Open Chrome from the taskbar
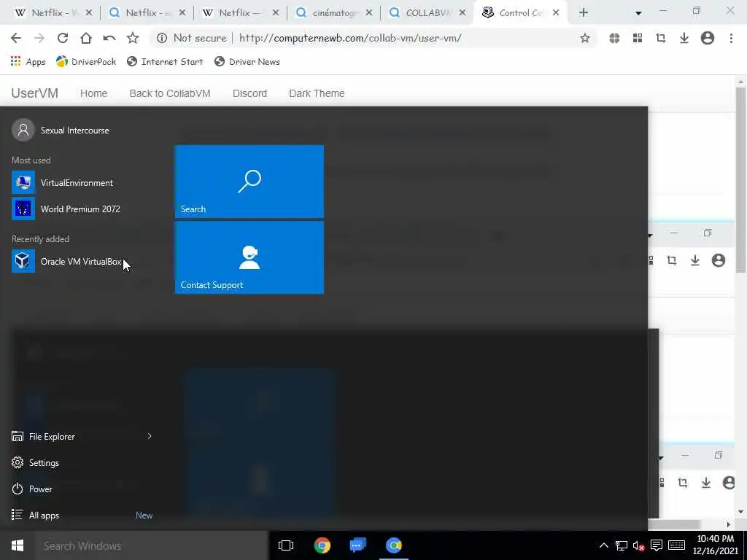This screenshot has height=560, width=747. coord(322,545)
